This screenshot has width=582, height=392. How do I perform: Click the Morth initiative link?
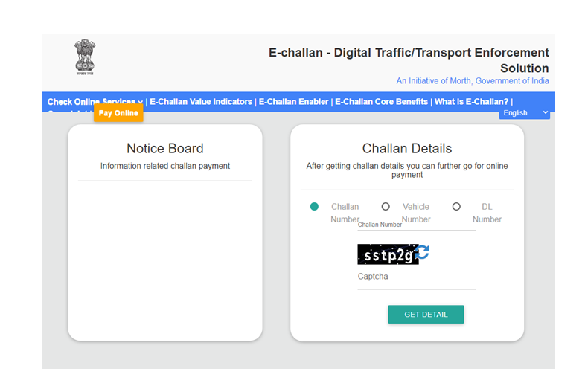point(473,81)
